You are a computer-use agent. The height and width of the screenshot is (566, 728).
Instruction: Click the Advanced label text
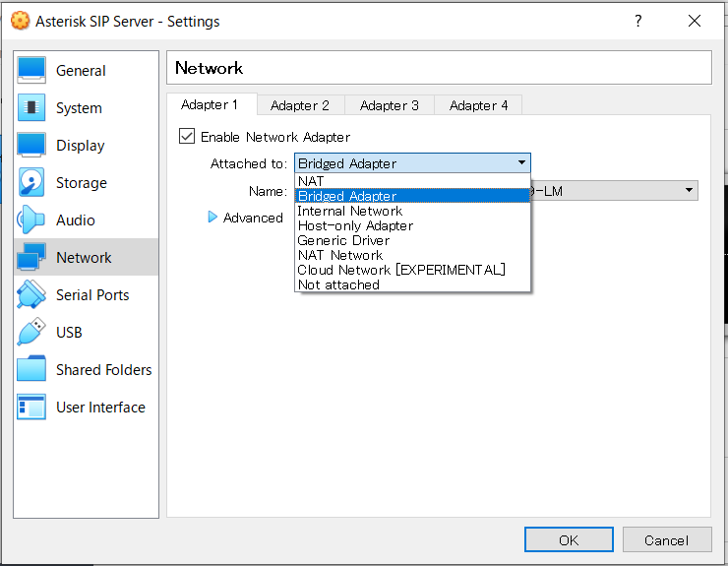(253, 218)
